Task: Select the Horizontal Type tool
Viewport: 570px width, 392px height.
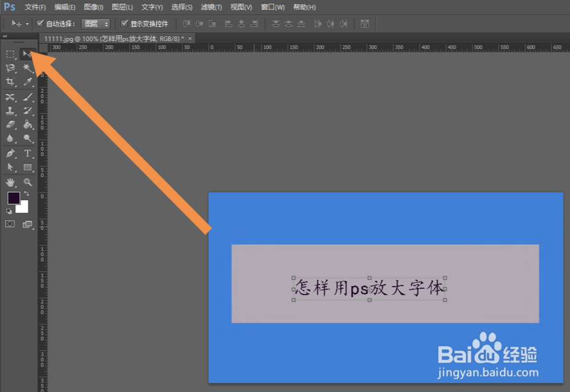Action: (x=27, y=153)
